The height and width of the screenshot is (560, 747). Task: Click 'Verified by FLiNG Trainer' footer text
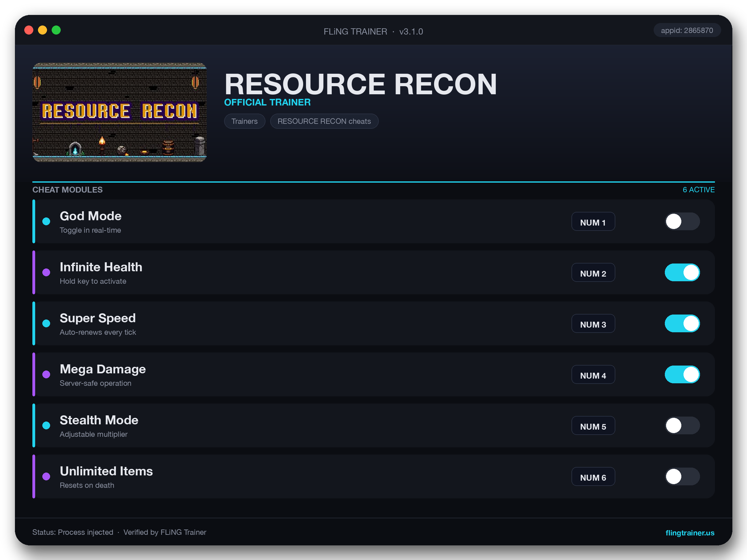click(165, 532)
